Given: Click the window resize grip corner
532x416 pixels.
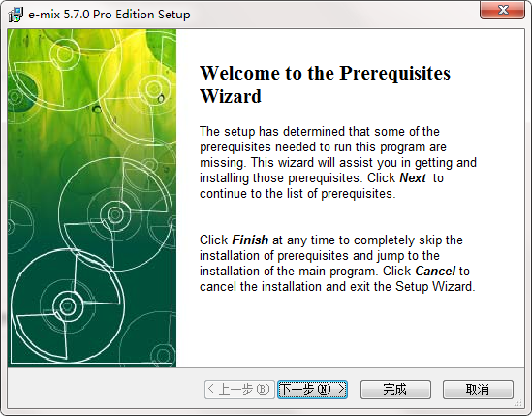Looking at the screenshot, I should point(518,402).
